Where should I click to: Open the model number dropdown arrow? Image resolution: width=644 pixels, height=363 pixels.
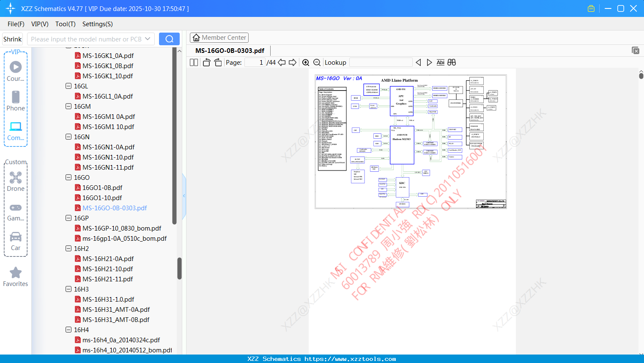pos(148,39)
